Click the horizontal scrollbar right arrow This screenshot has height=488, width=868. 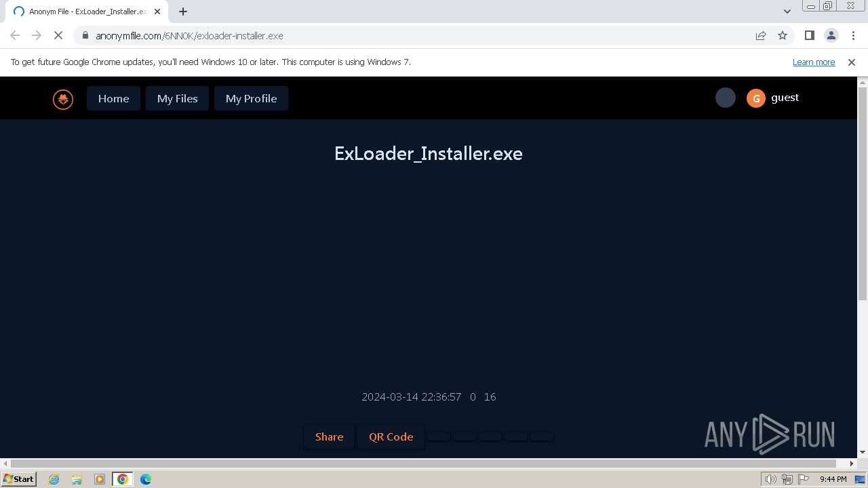[852, 464]
